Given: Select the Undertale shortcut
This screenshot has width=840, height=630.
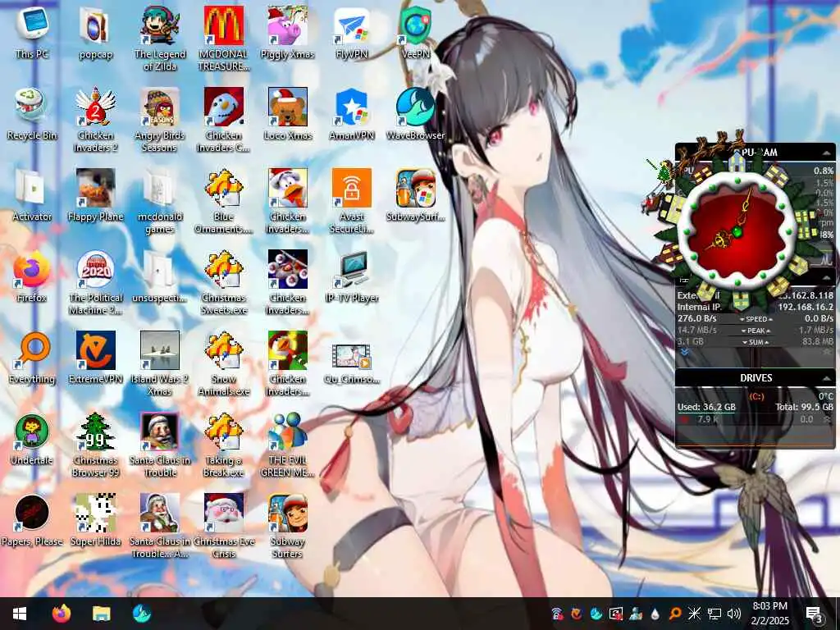Looking at the screenshot, I should (x=32, y=440).
